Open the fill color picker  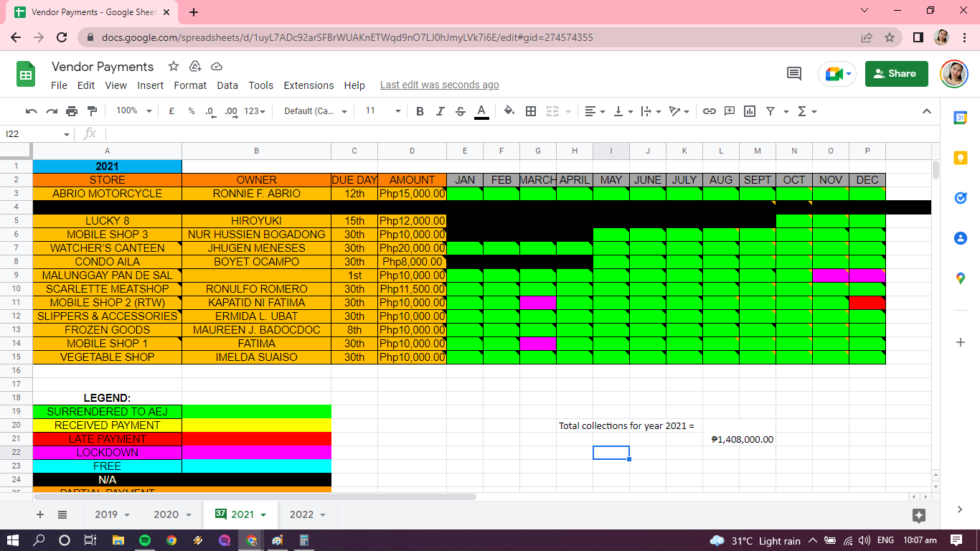pos(509,111)
